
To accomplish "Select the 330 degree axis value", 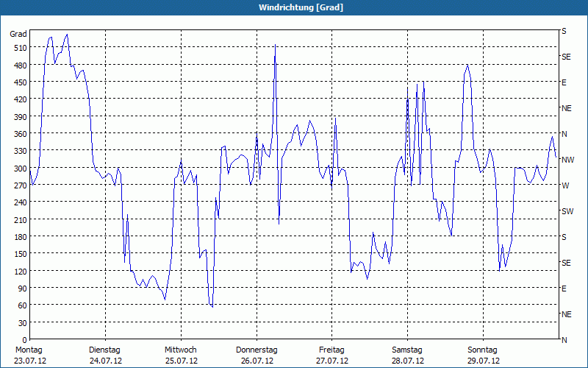I will pyautogui.click(x=21, y=151).
